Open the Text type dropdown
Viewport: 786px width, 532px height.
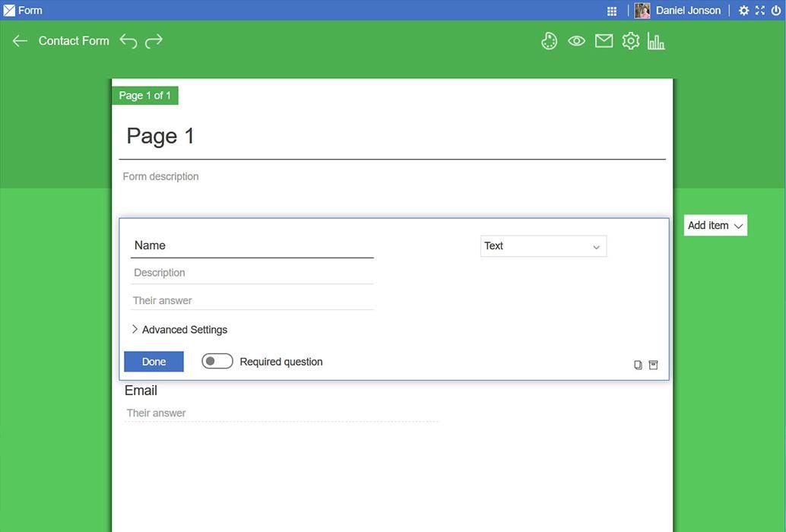point(543,246)
